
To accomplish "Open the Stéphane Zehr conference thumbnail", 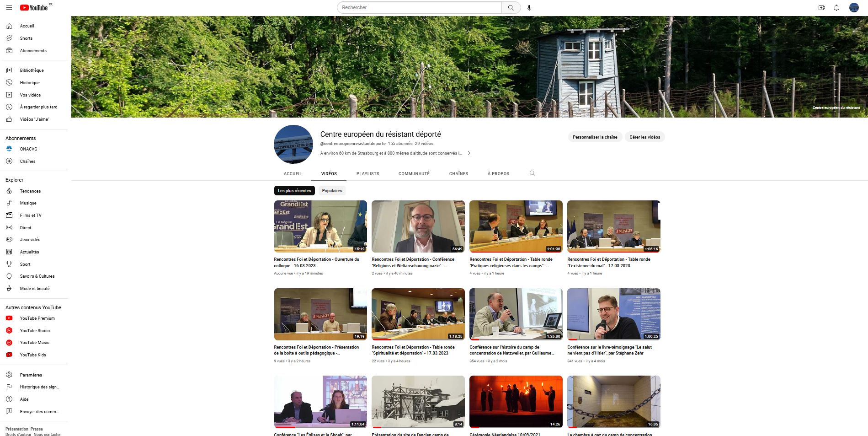I will click(613, 314).
